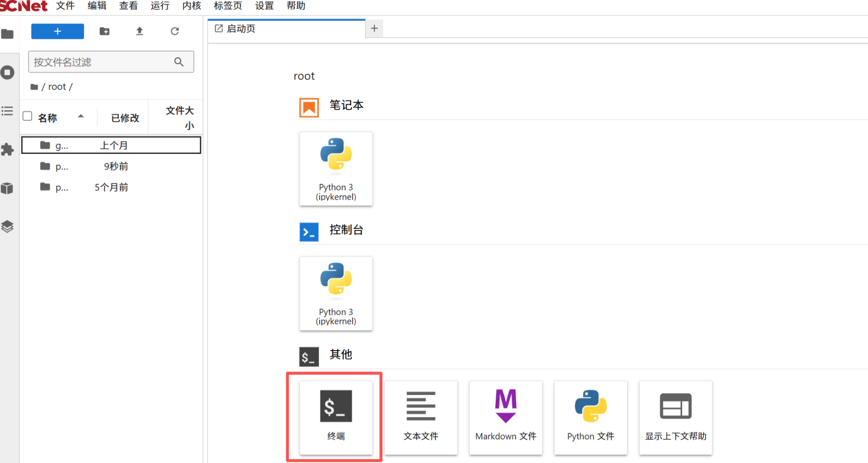This screenshot has height=463, width=868.
Task: Create a new Markdown 文件
Action: (x=505, y=416)
